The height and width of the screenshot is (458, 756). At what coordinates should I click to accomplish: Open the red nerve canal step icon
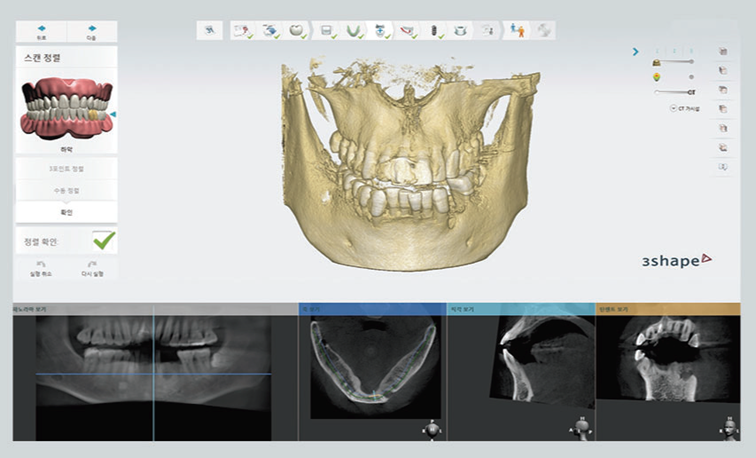tap(407, 31)
